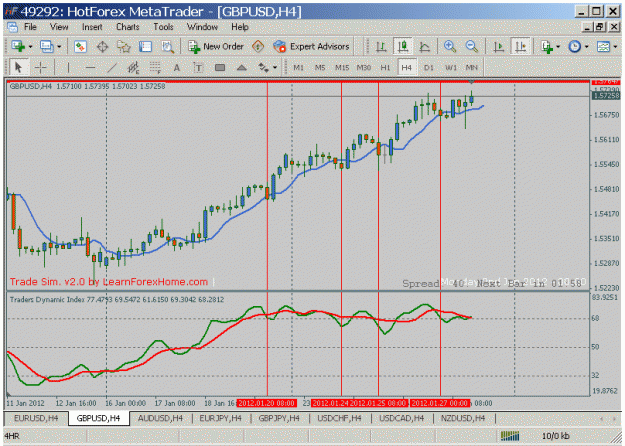Click the chart shift triangle marker at top

472,82
